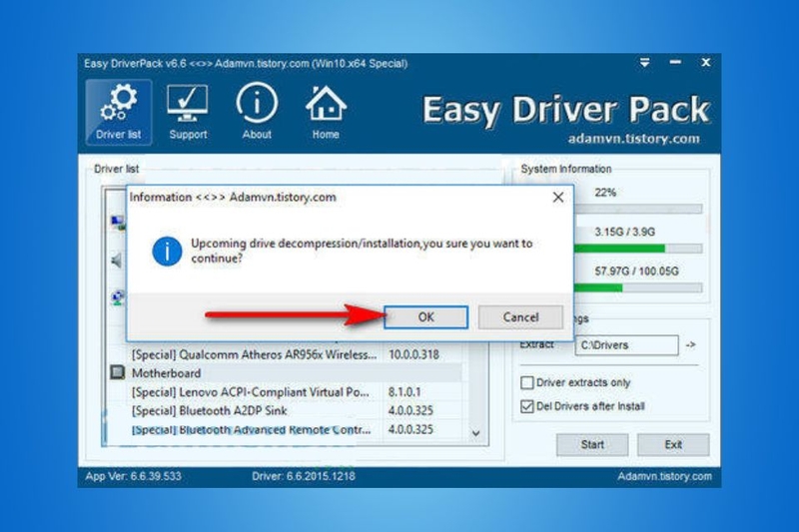The width and height of the screenshot is (799, 532).
Task: Click the sound speaker category icon
Action: click(117, 261)
